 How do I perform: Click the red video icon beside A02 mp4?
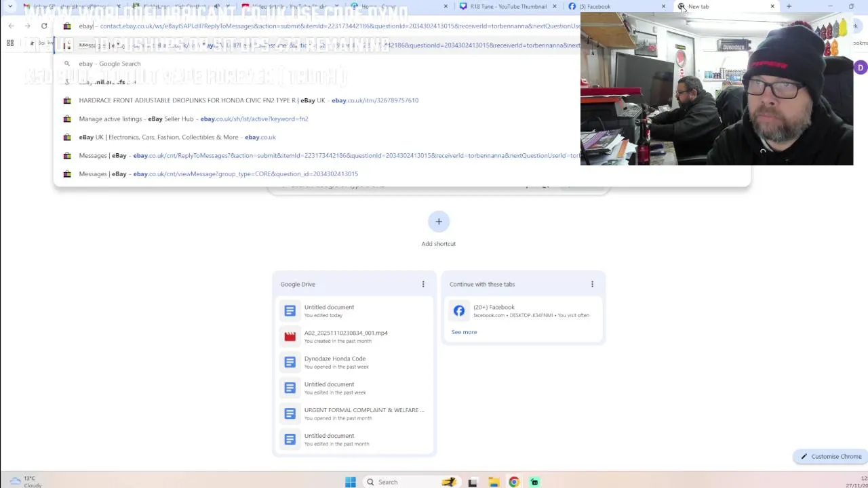[290, 336]
